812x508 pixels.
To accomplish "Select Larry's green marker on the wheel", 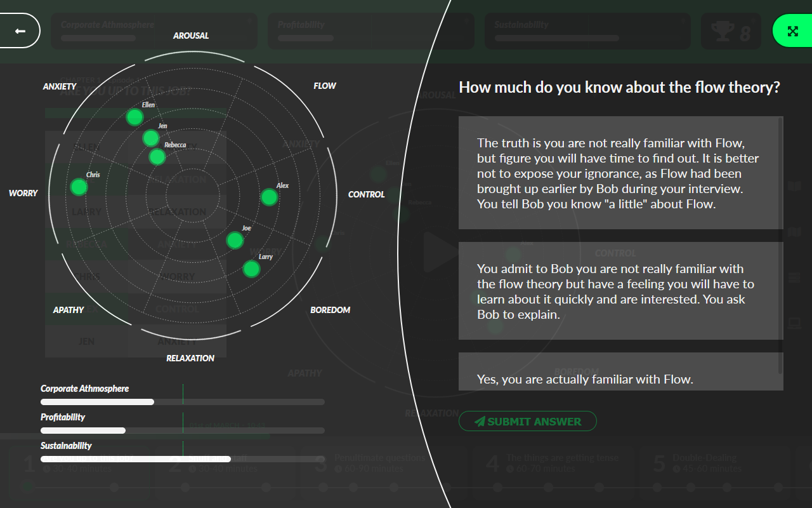I will (x=252, y=269).
